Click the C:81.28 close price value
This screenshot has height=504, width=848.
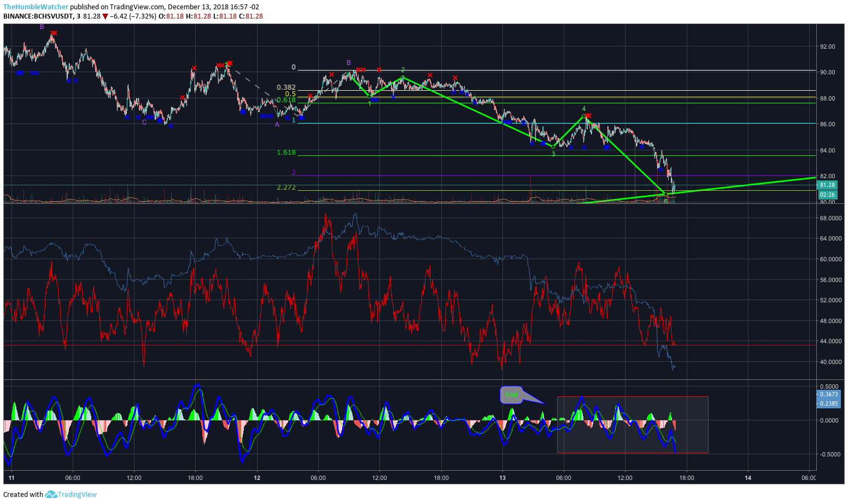coord(251,16)
